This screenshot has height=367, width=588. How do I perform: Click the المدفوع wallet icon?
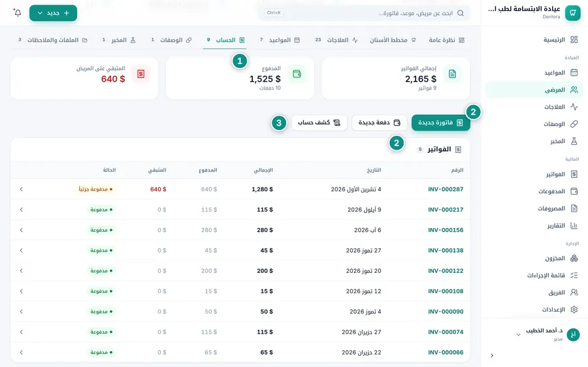pos(297,74)
